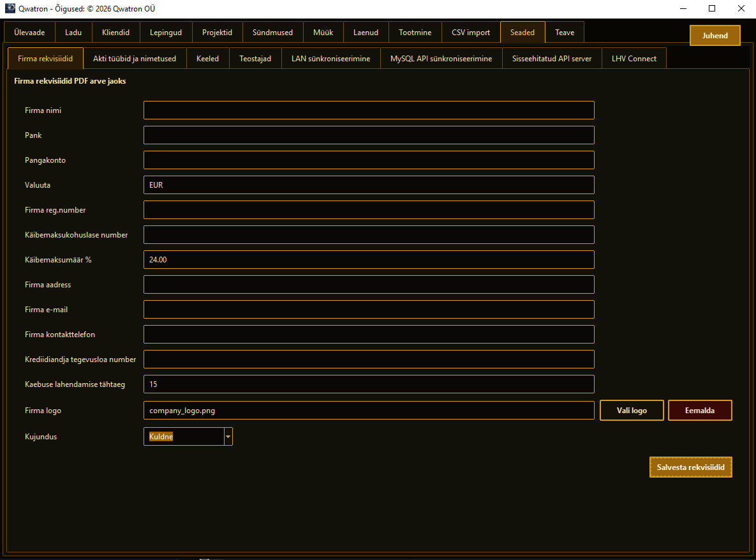Open the Keeled settings tab

click(x=208, y=58)
